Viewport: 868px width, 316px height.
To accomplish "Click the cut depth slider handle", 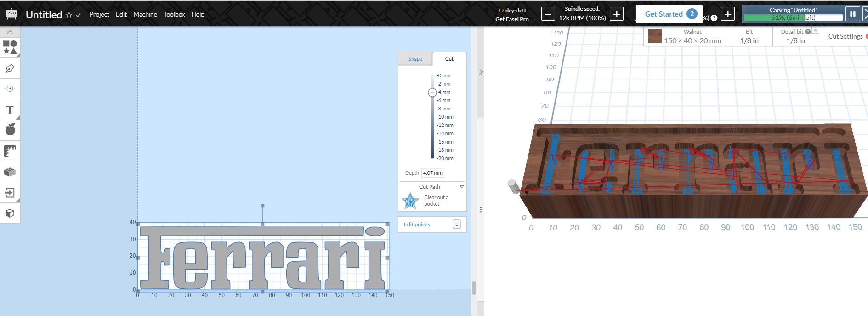I will 432,92.
